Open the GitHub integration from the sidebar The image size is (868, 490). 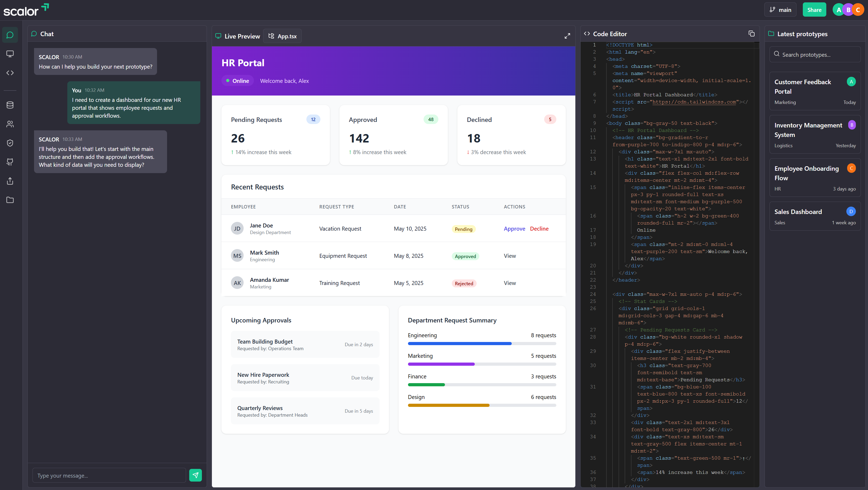click(10, 162)
